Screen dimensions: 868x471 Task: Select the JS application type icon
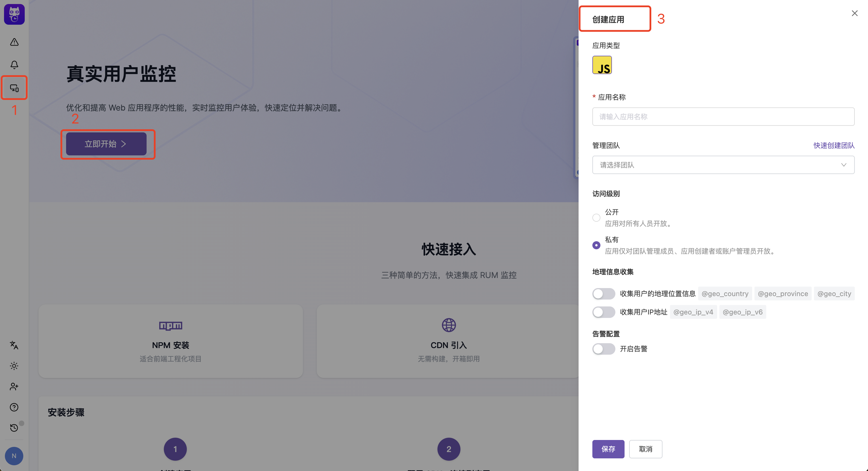[602, 65]
